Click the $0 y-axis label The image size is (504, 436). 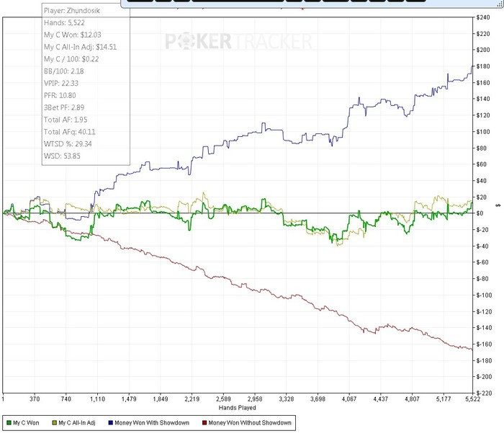click(x=480, y=213)
